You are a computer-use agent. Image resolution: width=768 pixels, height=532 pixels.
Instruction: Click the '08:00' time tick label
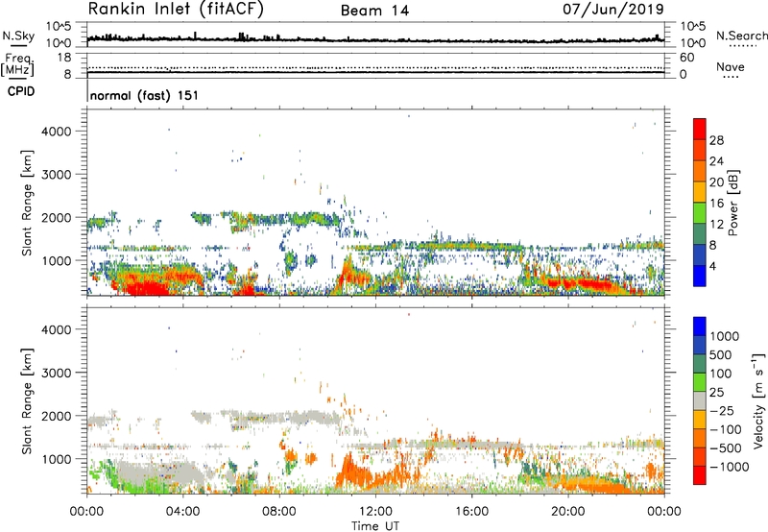[279, 512]
